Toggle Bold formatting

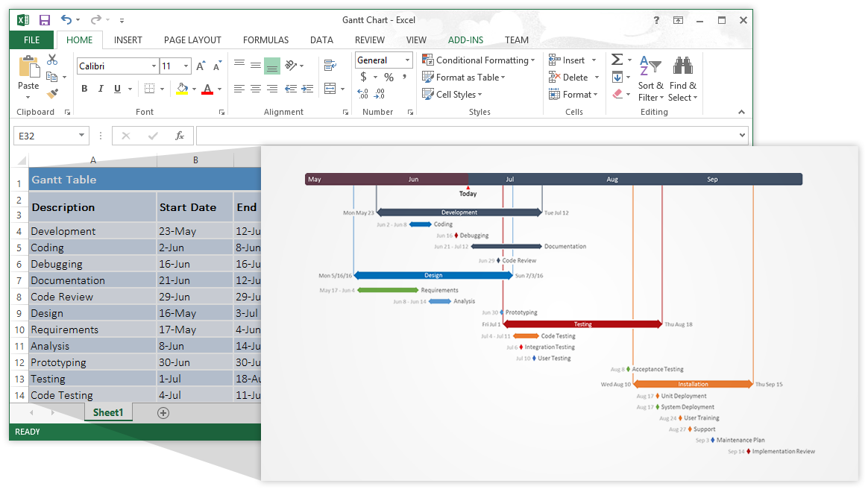[x=85, y=89]
